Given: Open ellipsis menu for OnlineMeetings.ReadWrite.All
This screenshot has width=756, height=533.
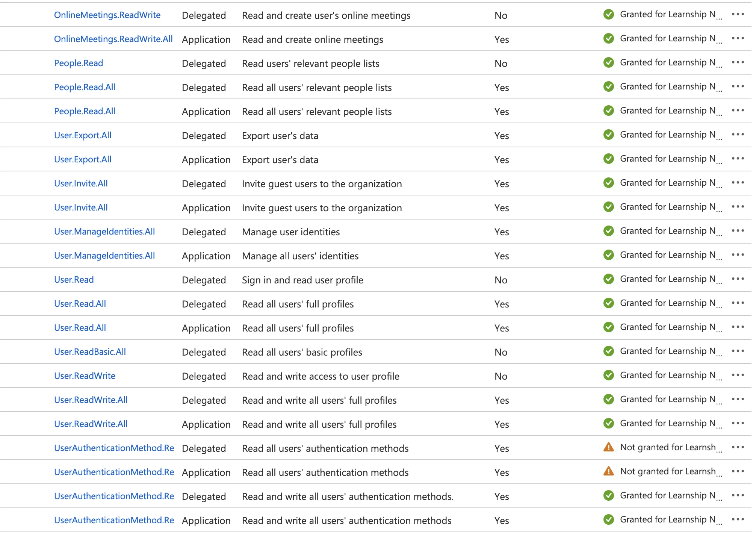Looking at the screenshot, I should coord(738,38).
